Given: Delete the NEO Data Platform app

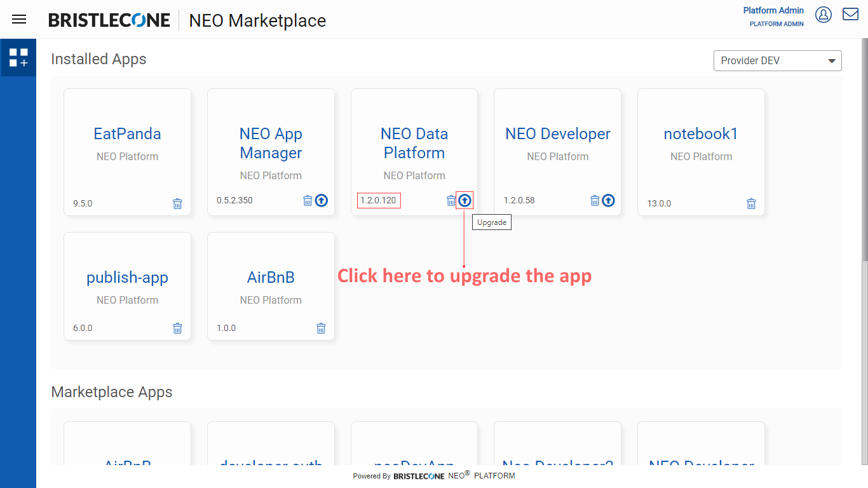Looking at the screenshot, I should [x=451, y=201].
